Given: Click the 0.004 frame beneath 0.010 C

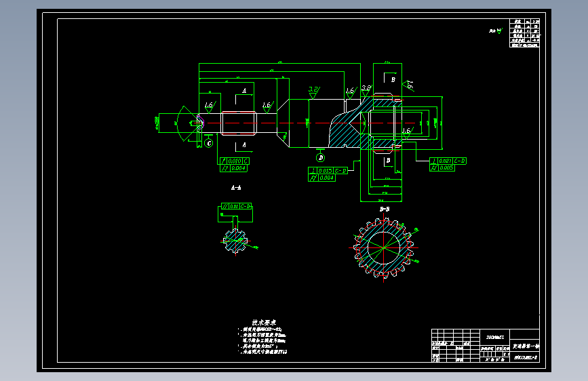Looking at the screenshot, I should pyautogui.click(x=233, y=168).
